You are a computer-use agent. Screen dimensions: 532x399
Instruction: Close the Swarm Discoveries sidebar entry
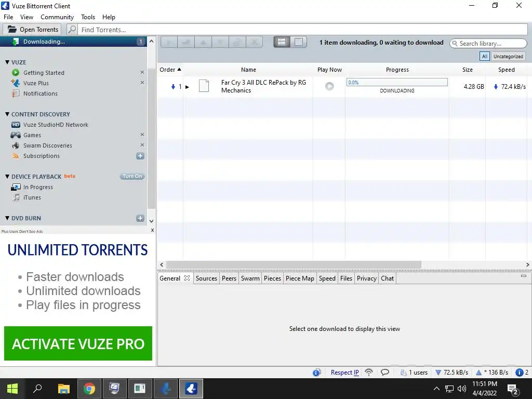pos(142,145)
